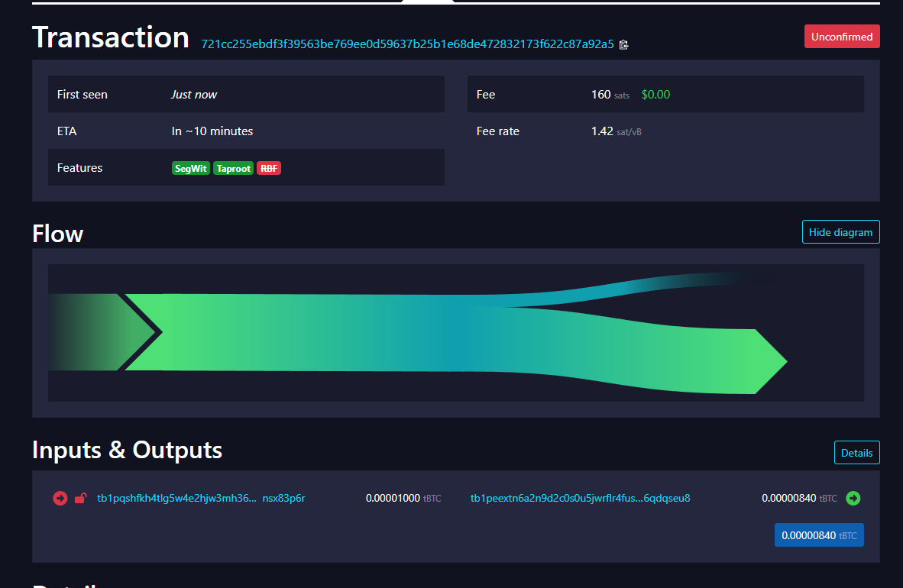Screen dimensions: 903x588
Task: Copy the transaction ID to clipboard
Action: click(623, 44)
